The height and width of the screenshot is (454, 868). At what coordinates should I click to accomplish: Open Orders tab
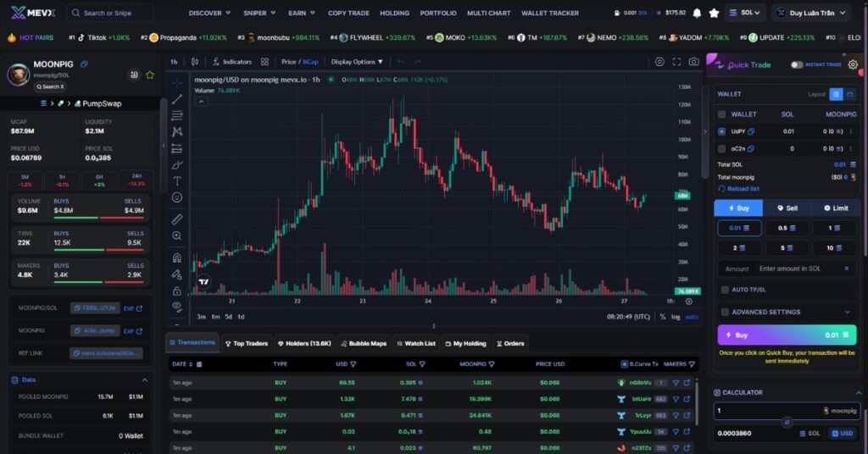(510, 343)
